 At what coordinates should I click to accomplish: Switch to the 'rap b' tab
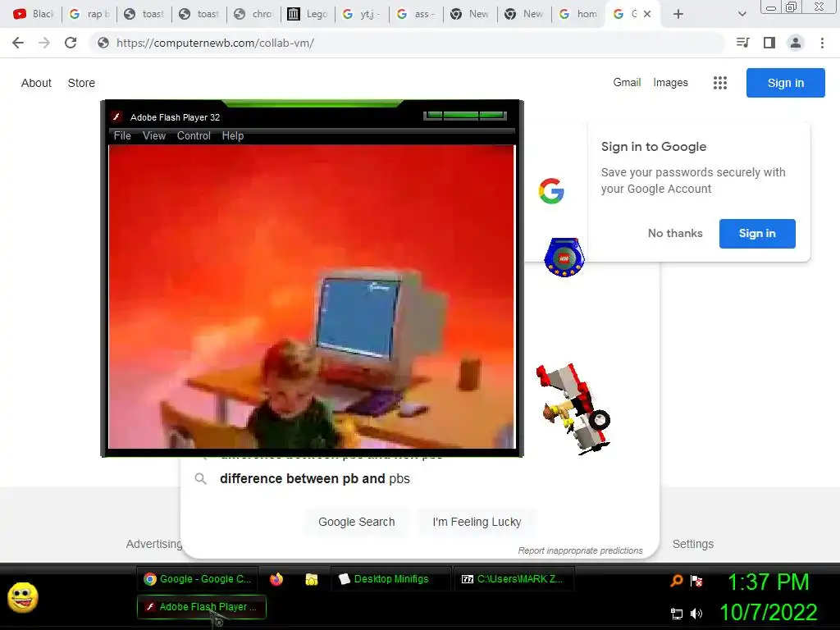[89, 14]
